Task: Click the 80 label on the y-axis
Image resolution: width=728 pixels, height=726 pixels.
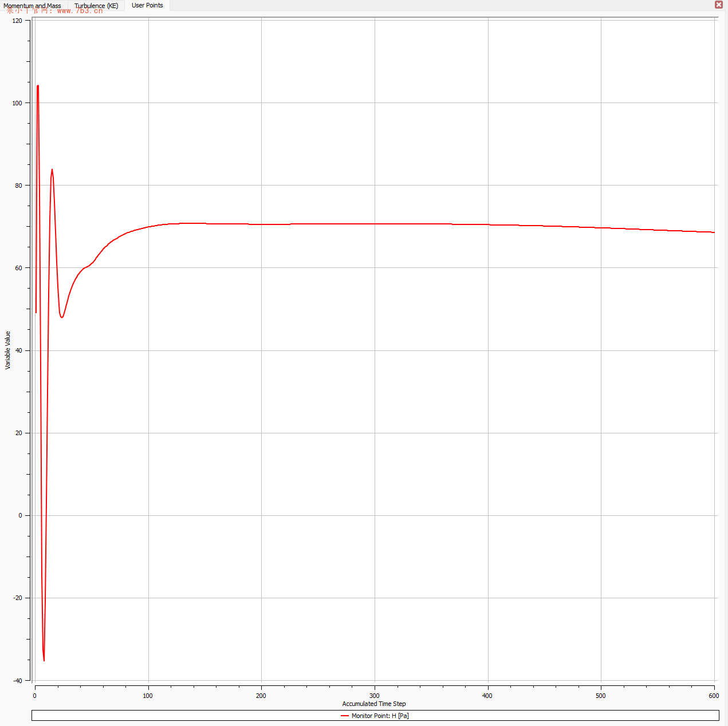Action: point(19,186)
